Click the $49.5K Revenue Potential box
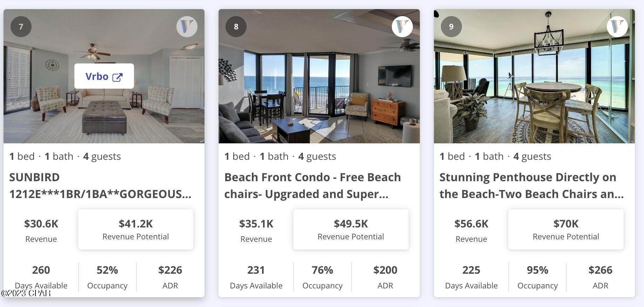This screenshot has height=307, width=644. pyautogui.click(x=350, y=229)
